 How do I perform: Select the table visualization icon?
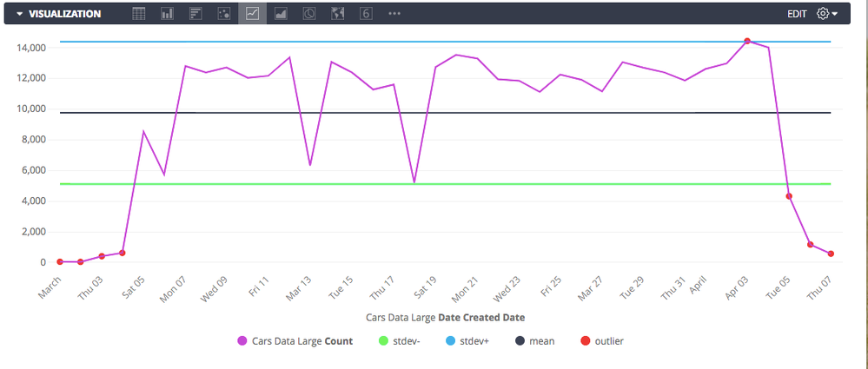point(139,14)
